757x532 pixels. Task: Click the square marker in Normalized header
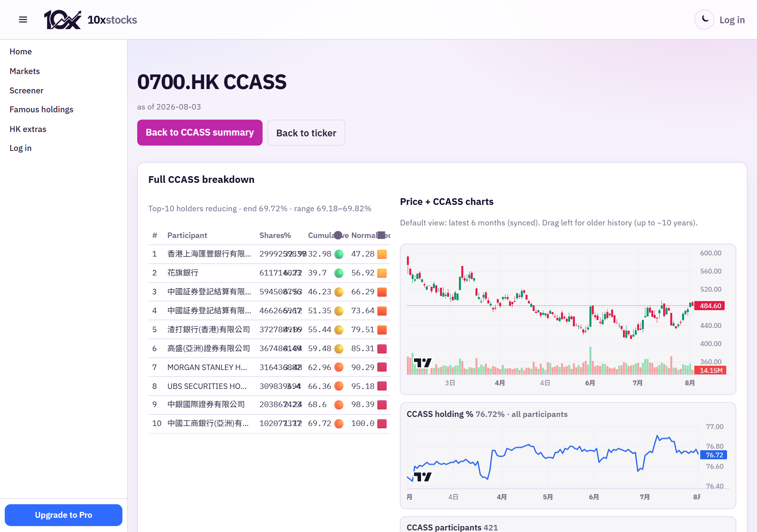(381, 235)
